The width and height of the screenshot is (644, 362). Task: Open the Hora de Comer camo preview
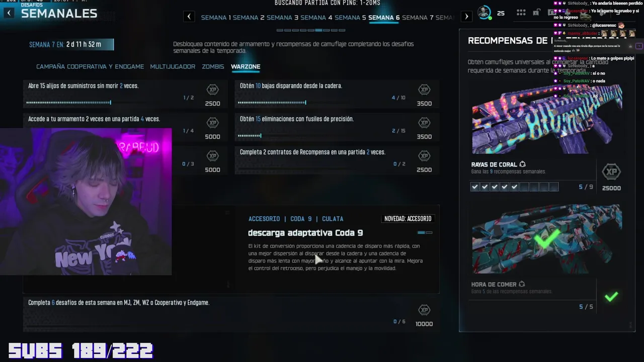tap(547, 239)
